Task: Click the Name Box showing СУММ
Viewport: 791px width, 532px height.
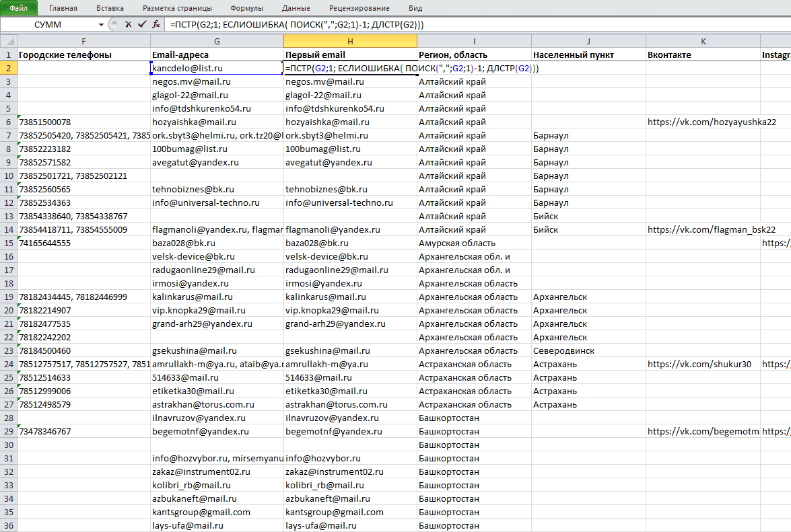Action: pos(48,25)
